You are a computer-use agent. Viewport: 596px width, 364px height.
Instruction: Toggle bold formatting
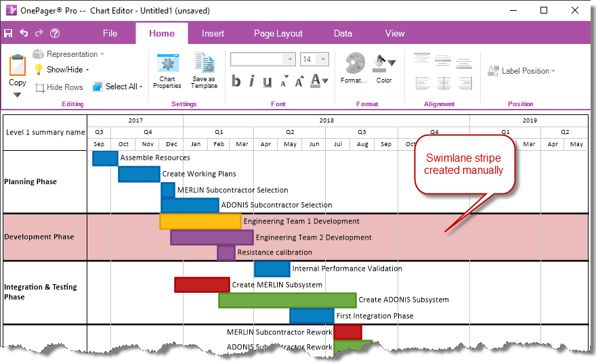pyautogui.click(x=236, y=81)
